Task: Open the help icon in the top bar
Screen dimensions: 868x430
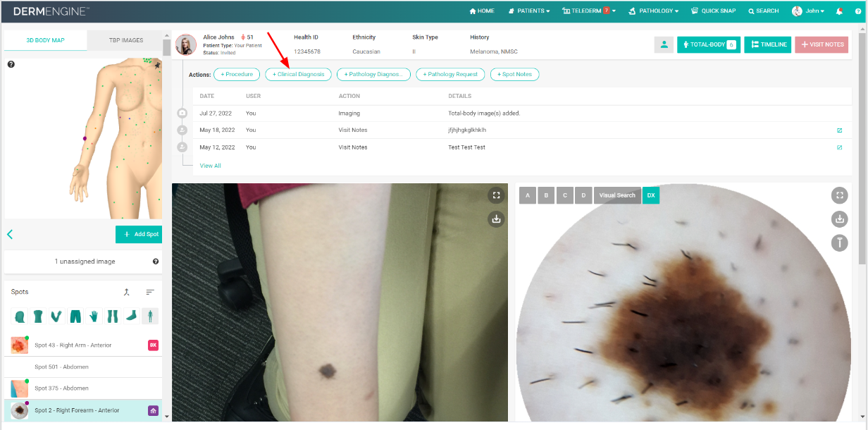Action: click(857, 11)
